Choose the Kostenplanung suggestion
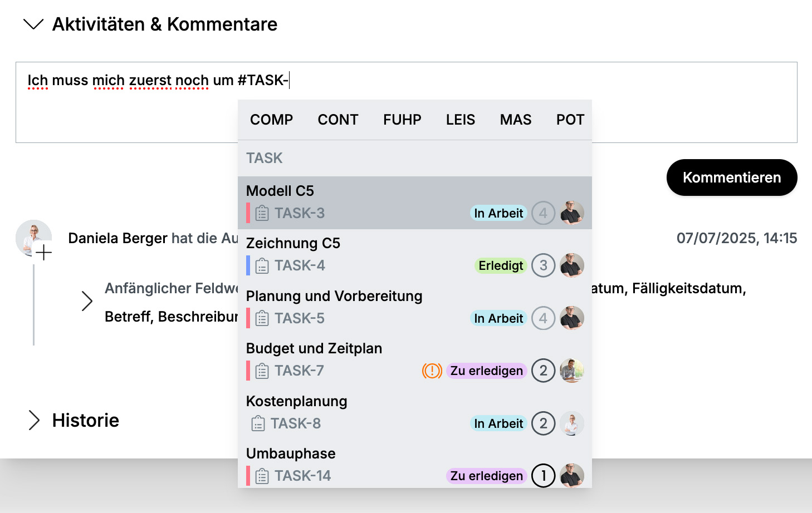 tap(414, 413)
